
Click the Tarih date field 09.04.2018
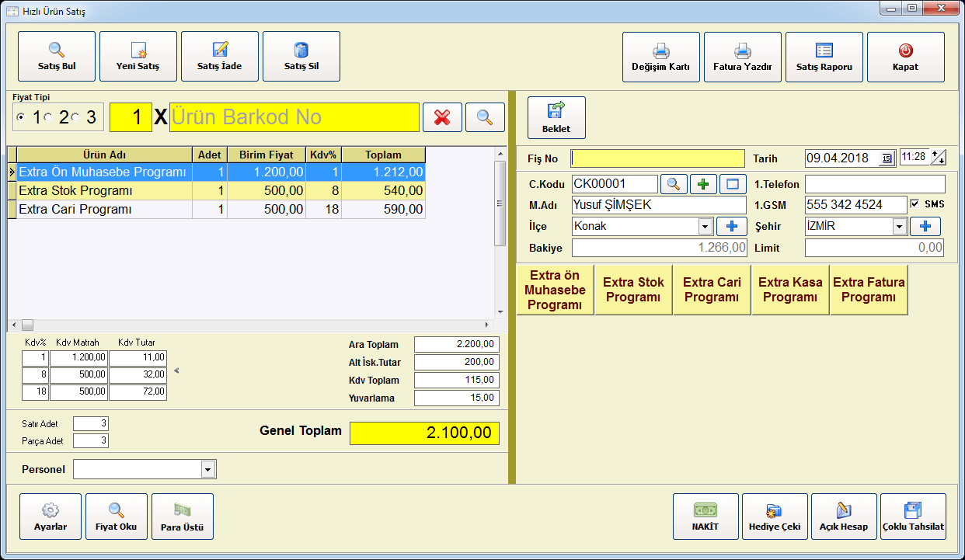click(843, 158)
